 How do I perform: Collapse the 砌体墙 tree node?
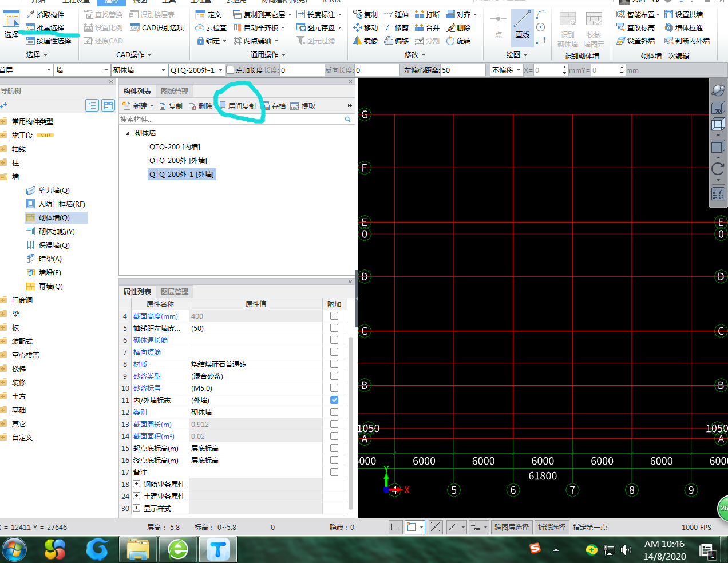point(128,133)
